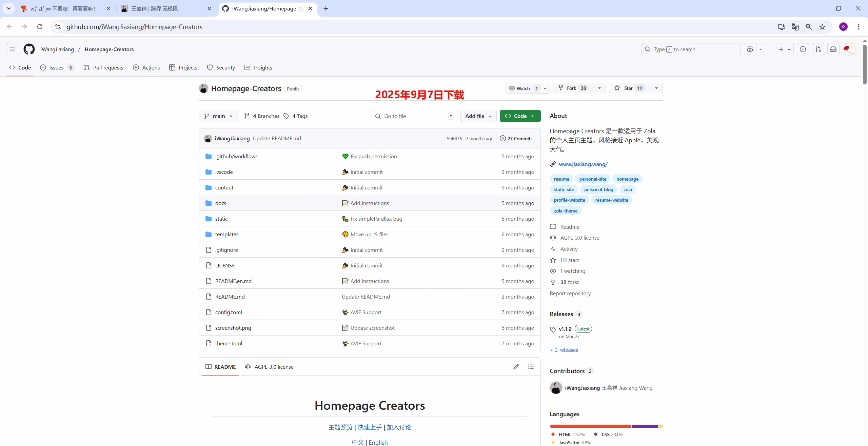Click the HTML red segment of language bar

[591, 426]
